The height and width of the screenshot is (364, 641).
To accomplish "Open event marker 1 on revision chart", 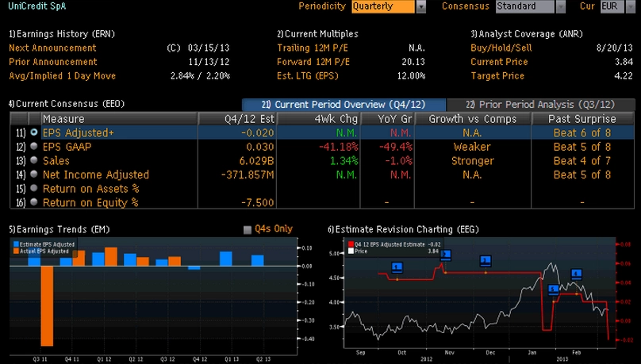I will point(397,267).
